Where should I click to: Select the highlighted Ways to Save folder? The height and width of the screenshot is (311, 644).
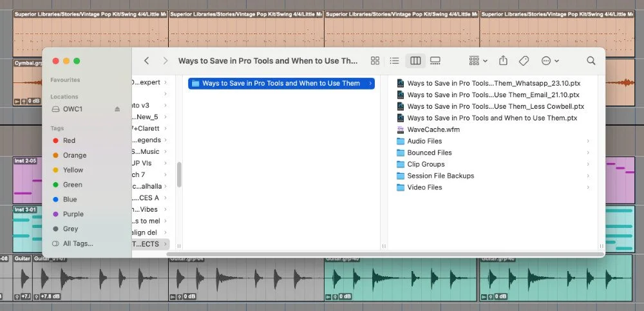pos(281,84)
